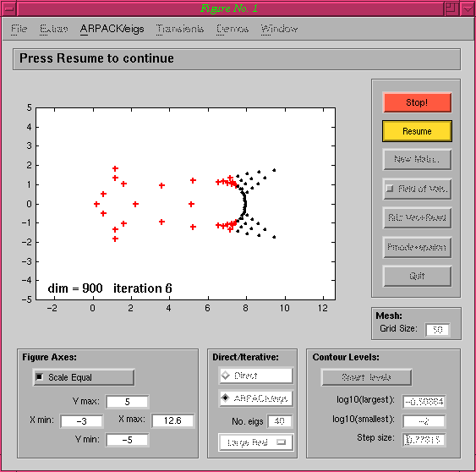Open the Large Real dropdown
This screenshot has width=476, height=472.
255,442
